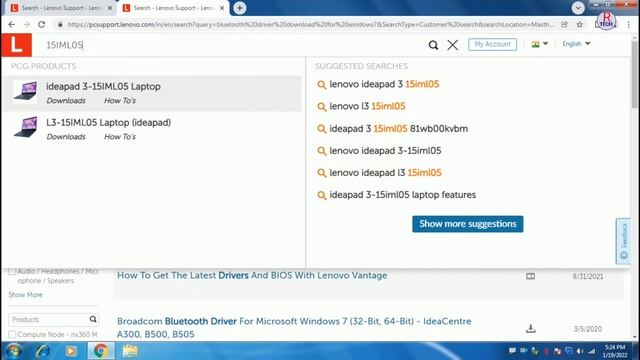Choose suggestion lenovo ideapad l3 15iml05
This screenshot has height=360, width=640.
tap(385, 173)
